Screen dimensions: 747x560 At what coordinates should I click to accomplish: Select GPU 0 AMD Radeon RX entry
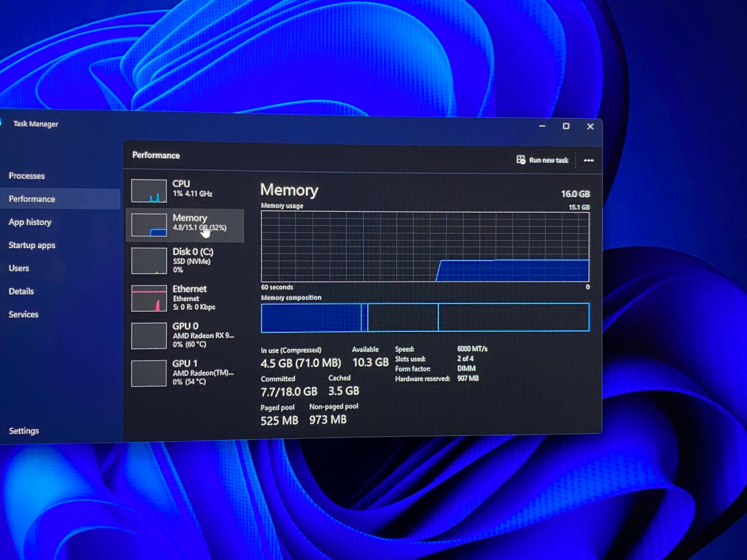coord(185,335)
